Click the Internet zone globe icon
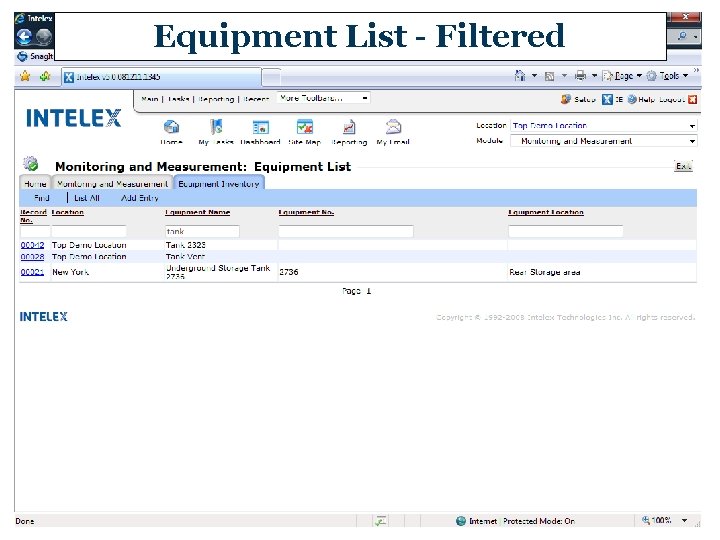 [461, 521]
